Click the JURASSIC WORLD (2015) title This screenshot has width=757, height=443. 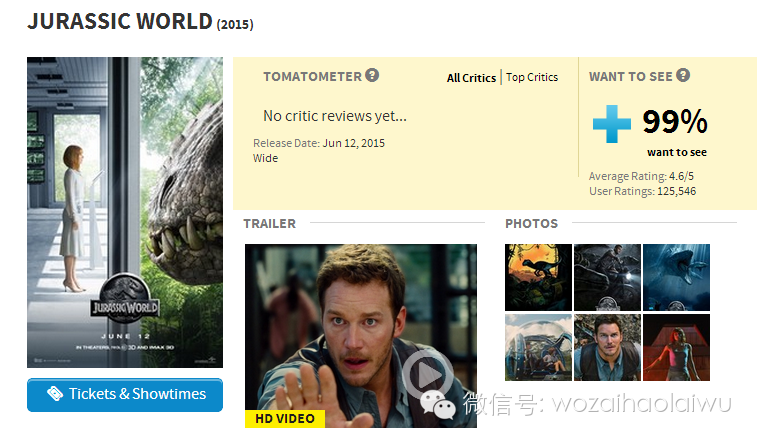[140, 22]
